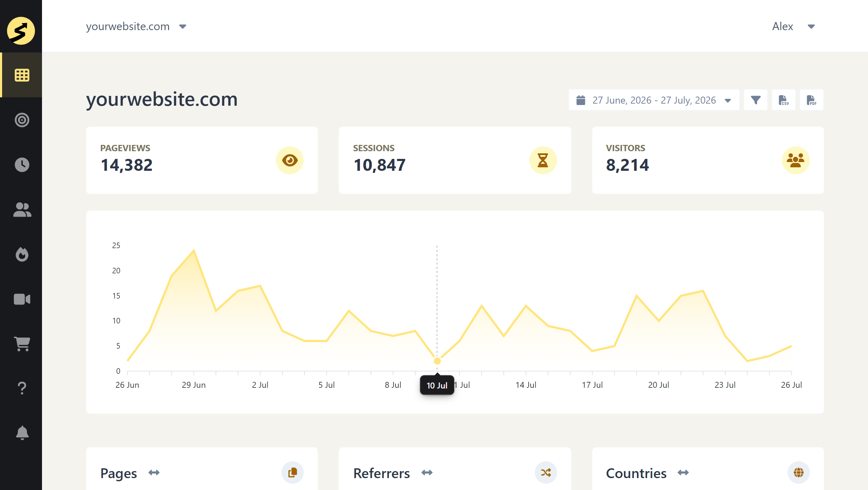This screenshot has height=490, width=868.
Task: Click the 10,847 sessions value
Action: [x=380, y=165]
